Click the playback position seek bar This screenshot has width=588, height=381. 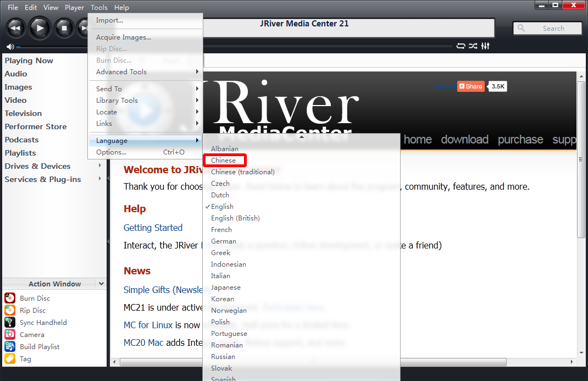[326, 46]
